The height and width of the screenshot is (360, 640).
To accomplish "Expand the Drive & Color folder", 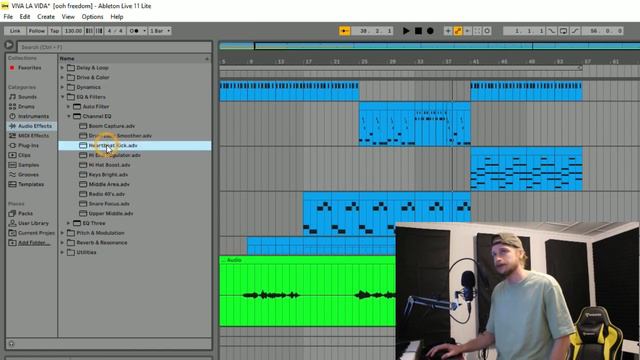I will pyautogui.click(x=62, y=78).
